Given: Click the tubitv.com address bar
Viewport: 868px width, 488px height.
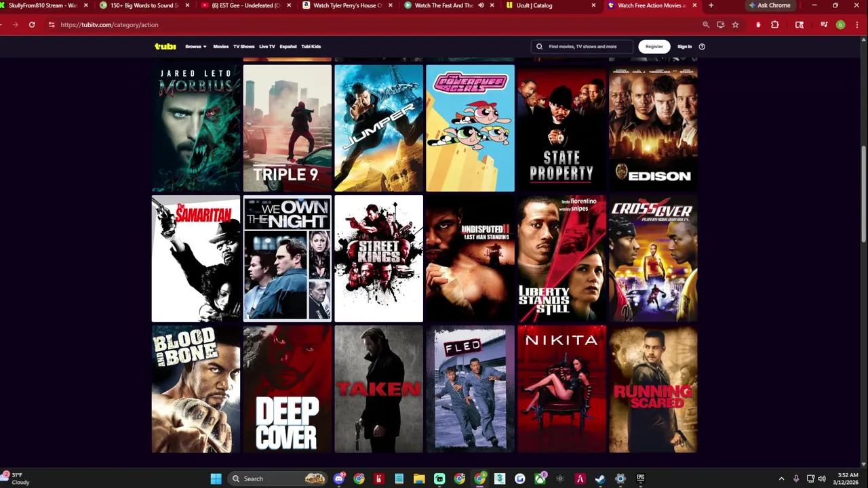Looking at the screenshot, I should click(x=380, y=24).
